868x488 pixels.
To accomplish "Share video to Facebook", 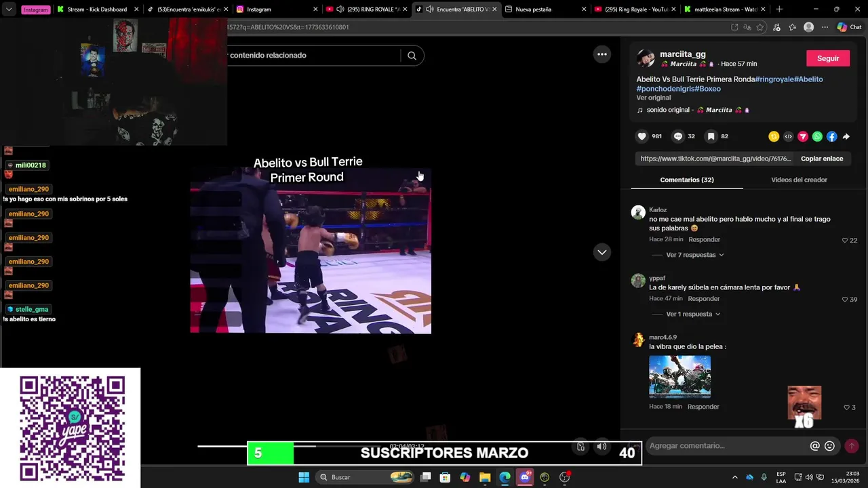I will (x=832, y=136).
